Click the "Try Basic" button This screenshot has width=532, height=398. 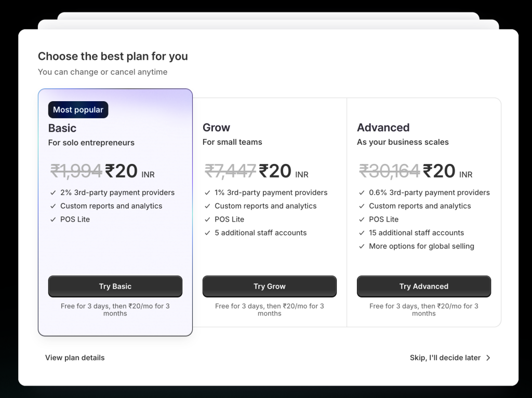(115, 286)
